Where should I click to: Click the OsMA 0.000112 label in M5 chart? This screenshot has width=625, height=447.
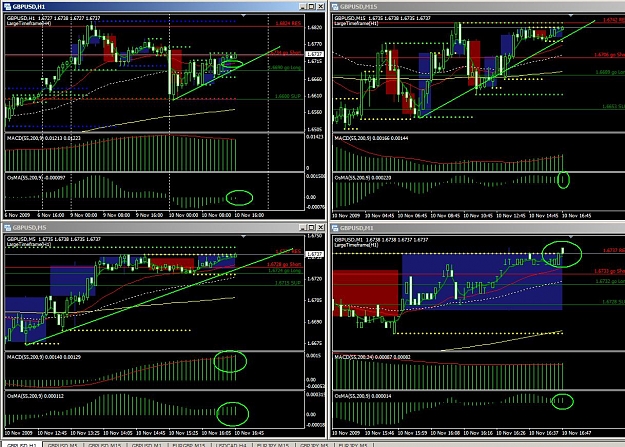pyautogui.click(x=35, y=396)
